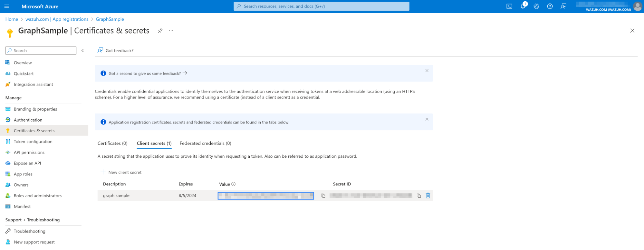Open the notifications bell
Screen dimensions: 644x250
(x=523, y=6)
